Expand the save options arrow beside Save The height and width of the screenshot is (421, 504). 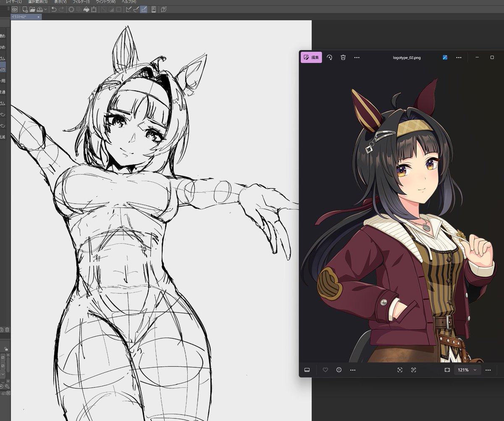(x=45, y=9)
